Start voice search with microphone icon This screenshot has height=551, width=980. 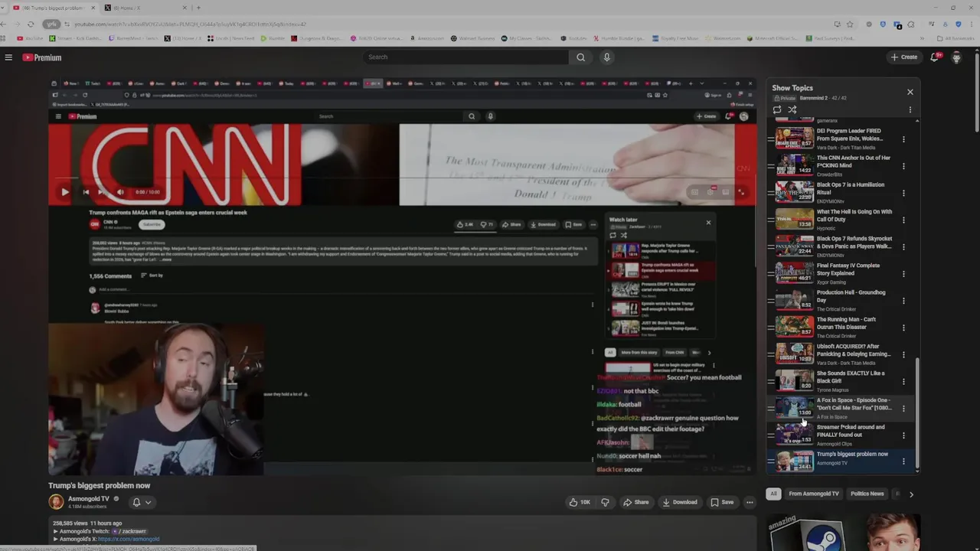pyautogui.click(x=606, y=57)
